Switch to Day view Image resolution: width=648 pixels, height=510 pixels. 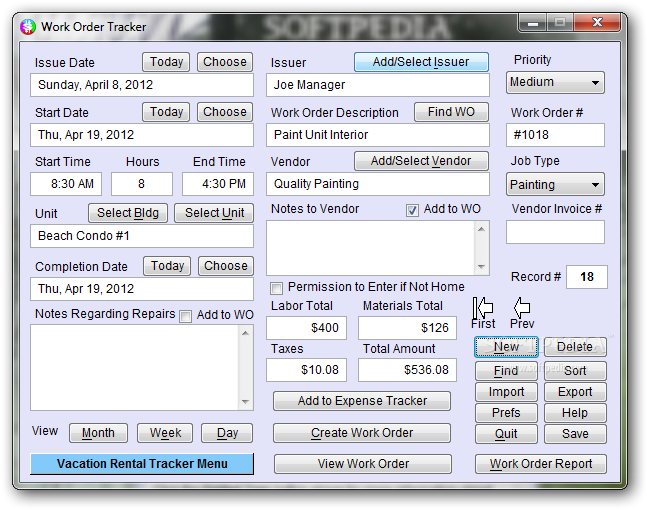click(x=227, y=433)
